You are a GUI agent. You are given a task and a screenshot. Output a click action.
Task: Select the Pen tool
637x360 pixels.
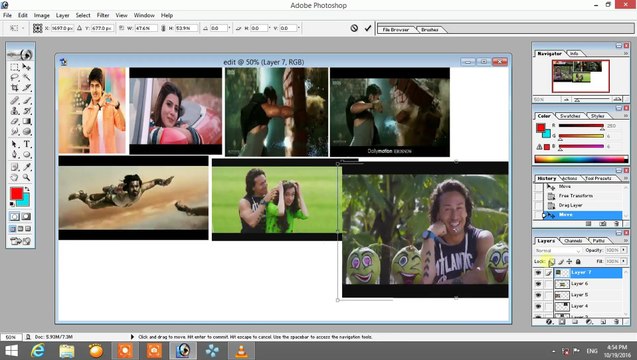[15, 155]
